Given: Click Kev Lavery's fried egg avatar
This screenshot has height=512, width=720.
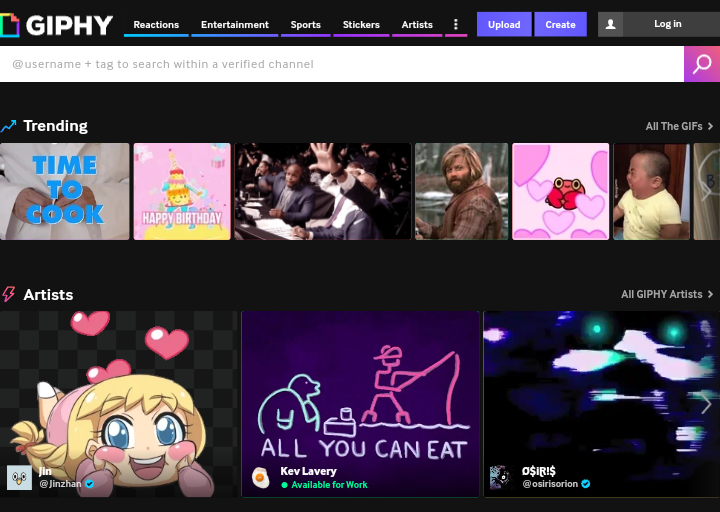Looking at the screenshot, I should click(261, 478).
